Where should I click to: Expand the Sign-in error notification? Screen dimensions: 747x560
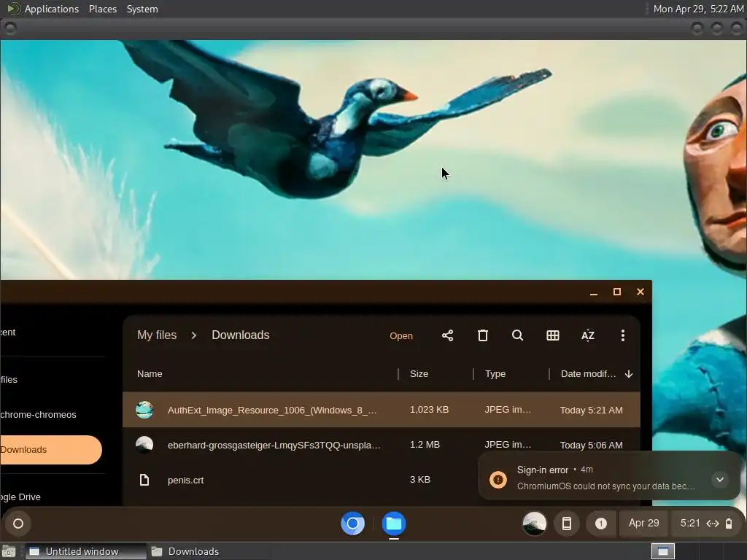[720, 479]
